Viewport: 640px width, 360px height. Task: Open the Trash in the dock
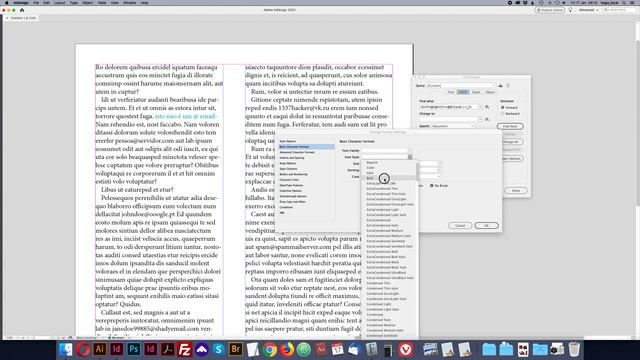[x=574, y=349]
